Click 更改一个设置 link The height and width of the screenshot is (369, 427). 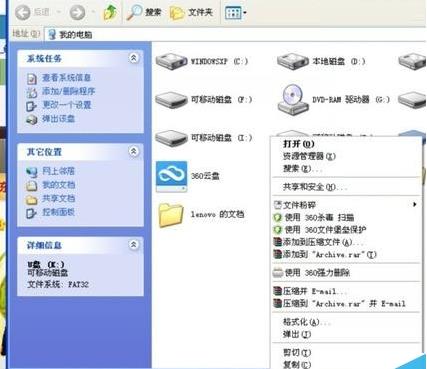click(66, 105)
